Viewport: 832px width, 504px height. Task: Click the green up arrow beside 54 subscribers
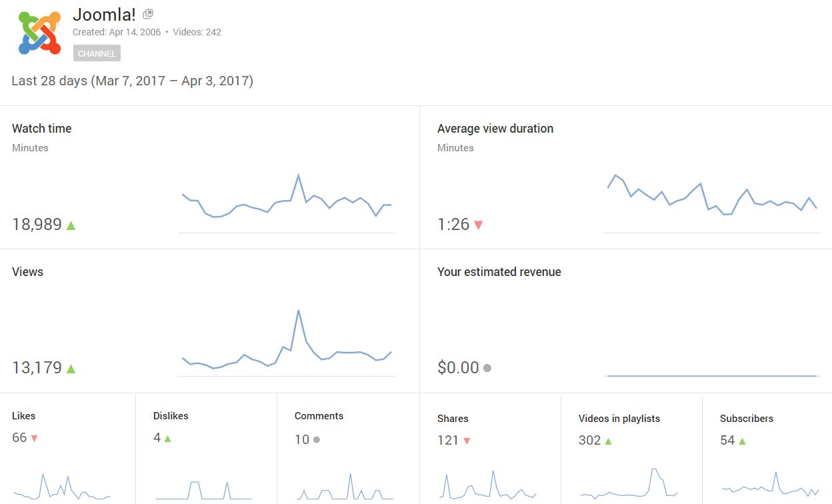[x=742, y=441]
